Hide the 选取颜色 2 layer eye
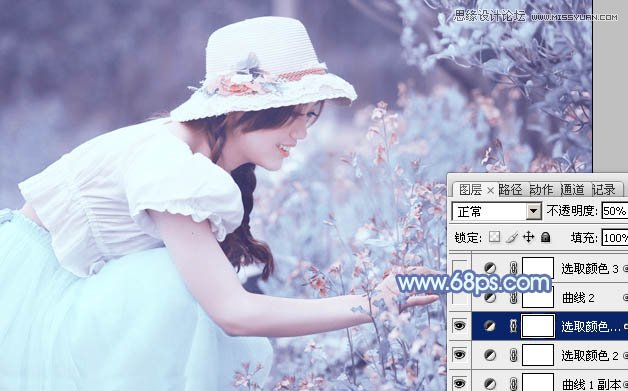The width and height of the screenshot is (628, 391). pos(459,354)
